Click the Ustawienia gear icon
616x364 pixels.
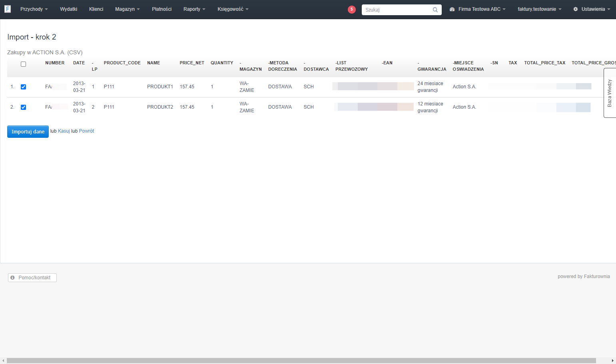point(576,9)
